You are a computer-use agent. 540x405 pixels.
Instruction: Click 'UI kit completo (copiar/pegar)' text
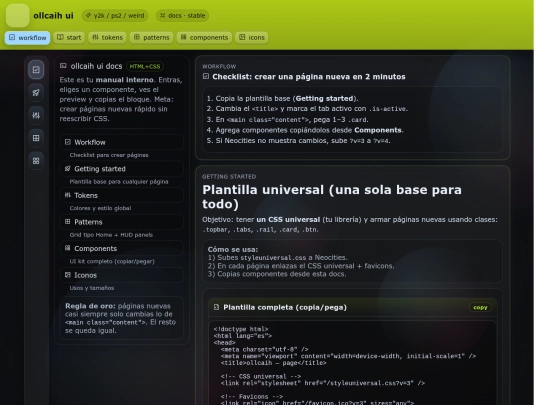(112, 261)
